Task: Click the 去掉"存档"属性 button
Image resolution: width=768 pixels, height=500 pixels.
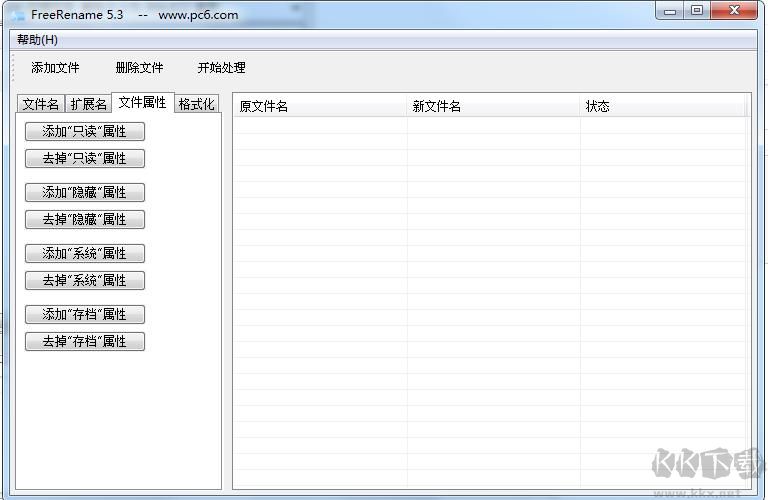Action: pyautogui.click(x=85, y=341)
